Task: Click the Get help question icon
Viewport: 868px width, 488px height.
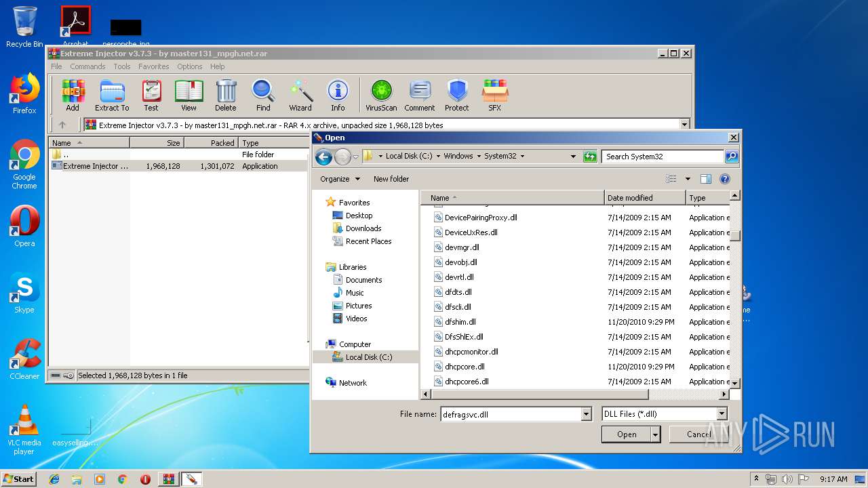Action: point(725,179)
